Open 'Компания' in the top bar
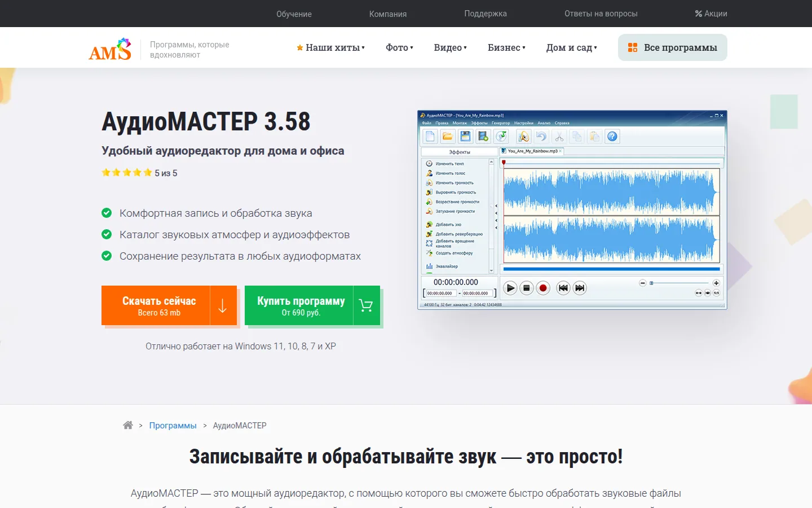 pyautogui.click(x=388, y=14)
